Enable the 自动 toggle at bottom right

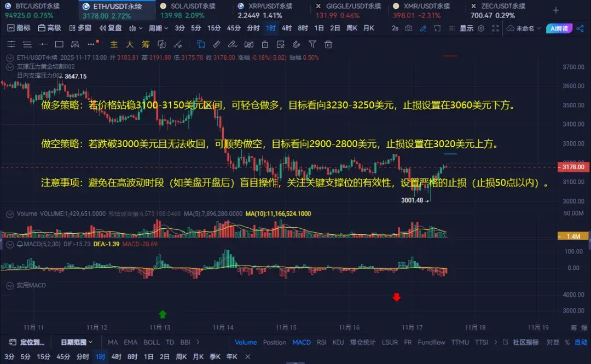click(582, 343)
